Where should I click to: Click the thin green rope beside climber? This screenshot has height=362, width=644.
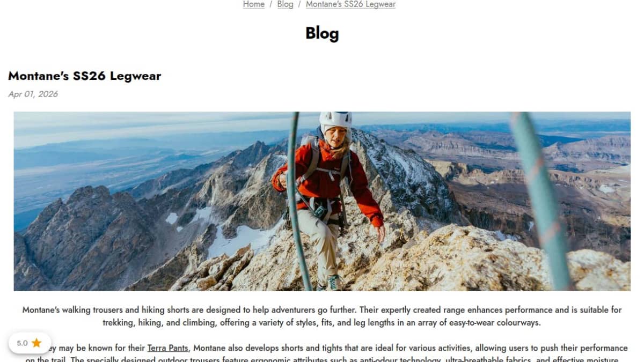pyautogui.click(x=294, y=201)
